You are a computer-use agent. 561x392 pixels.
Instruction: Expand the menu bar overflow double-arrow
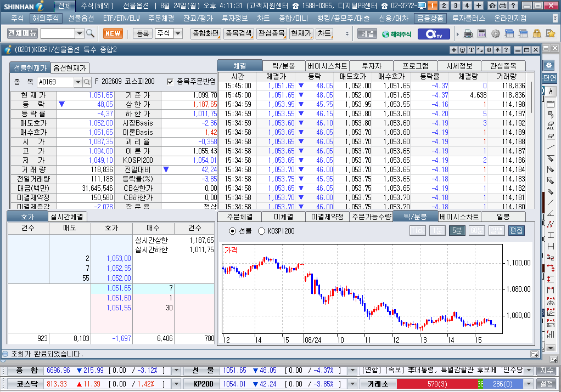click(x=555, y=18)
